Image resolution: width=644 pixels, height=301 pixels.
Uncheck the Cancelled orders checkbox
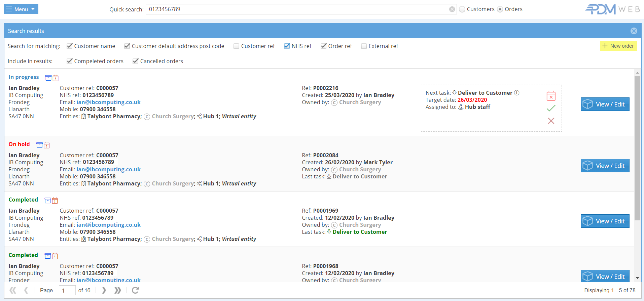(x=136, y=61)
